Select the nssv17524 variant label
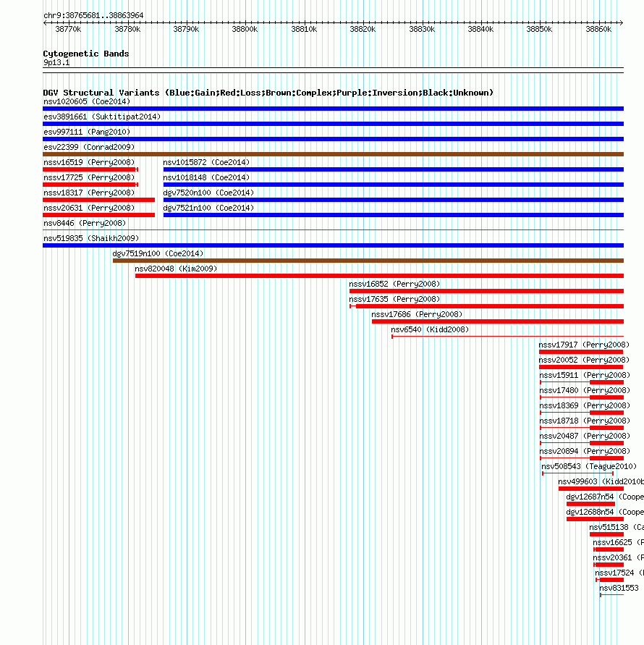644x645 pixels. coord(619,573)
